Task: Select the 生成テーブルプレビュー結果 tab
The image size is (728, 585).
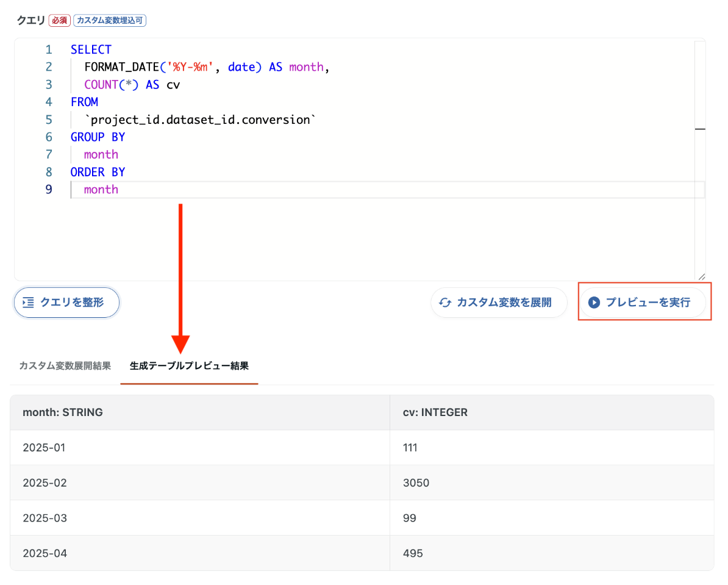Action: [x=189, y=366]
